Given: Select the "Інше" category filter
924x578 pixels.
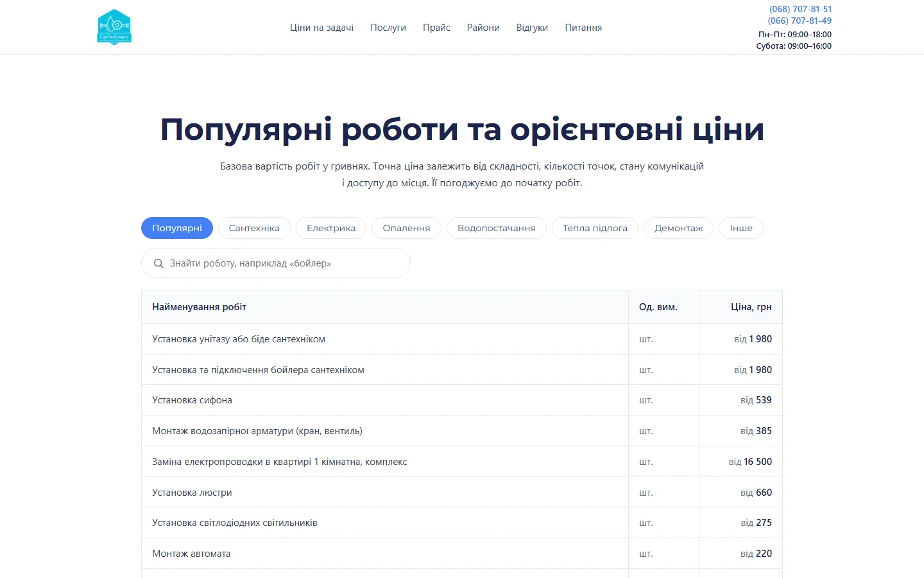Looking at the screenshot, I should tap(741, 228).
